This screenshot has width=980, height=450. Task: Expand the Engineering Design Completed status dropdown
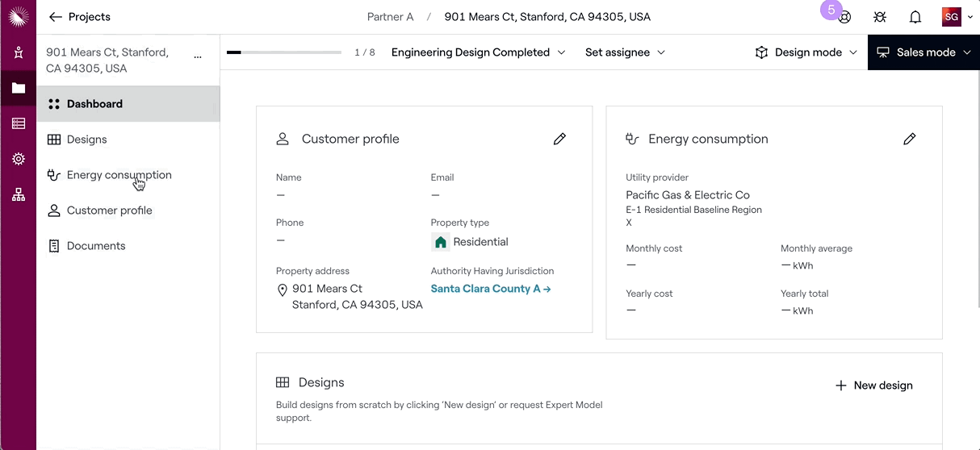click(x=478, y=52)
